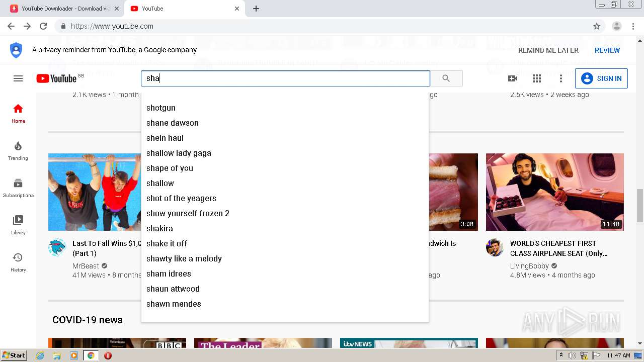Click the LivingBobby channel avatar

tap(495, 247)
